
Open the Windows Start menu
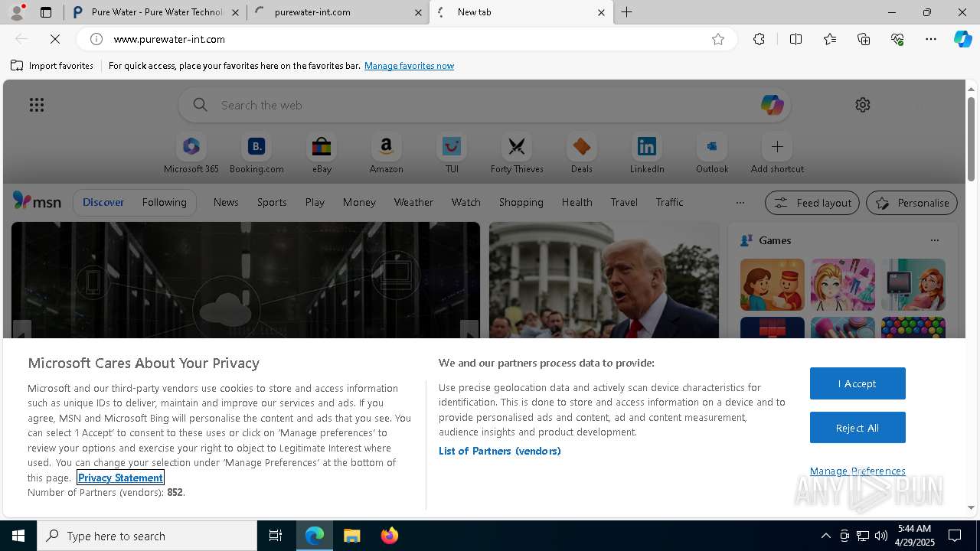(18, 536)
